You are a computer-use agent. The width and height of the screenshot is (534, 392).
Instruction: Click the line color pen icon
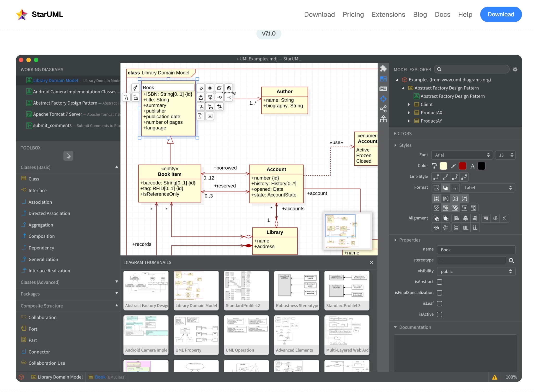pos(453,166)
